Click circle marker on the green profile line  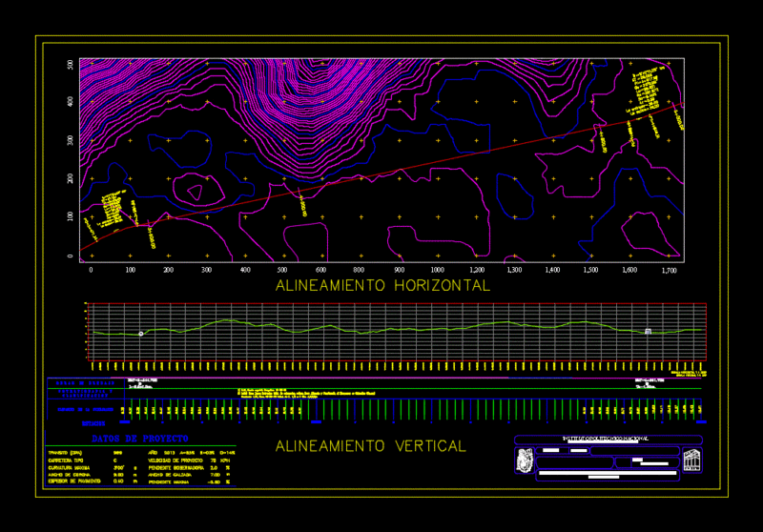click(141, 334)
